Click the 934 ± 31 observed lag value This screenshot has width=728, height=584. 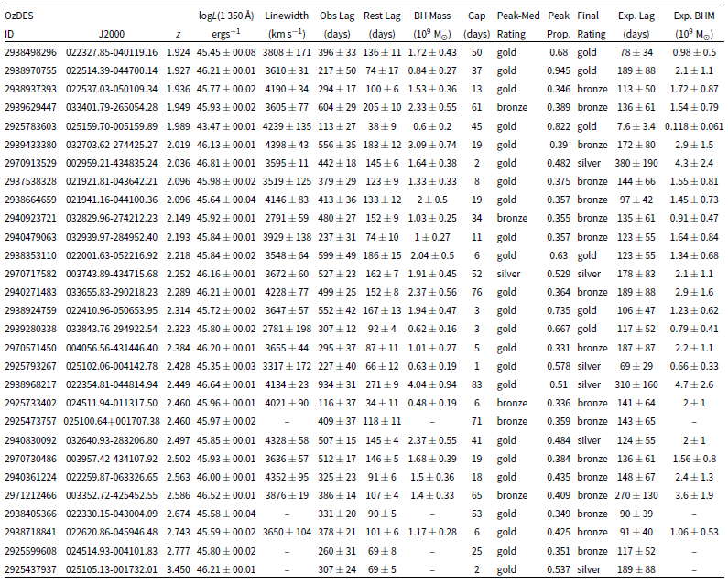pos(337,384)
